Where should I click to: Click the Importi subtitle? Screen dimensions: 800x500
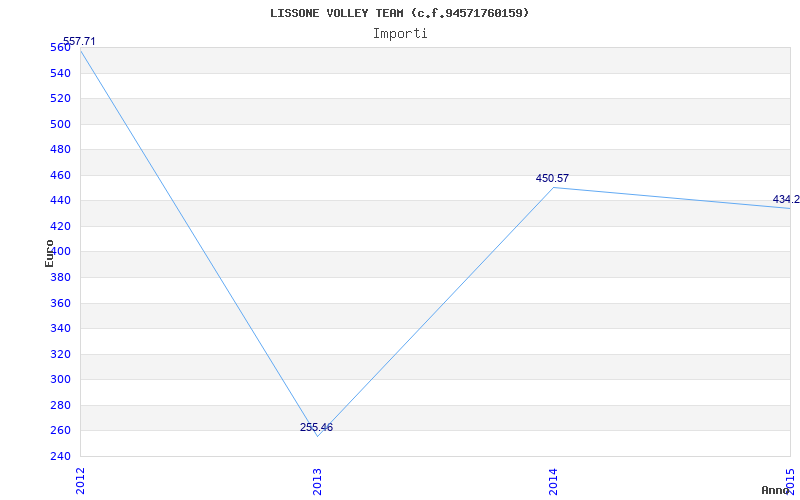click(400, 34)
